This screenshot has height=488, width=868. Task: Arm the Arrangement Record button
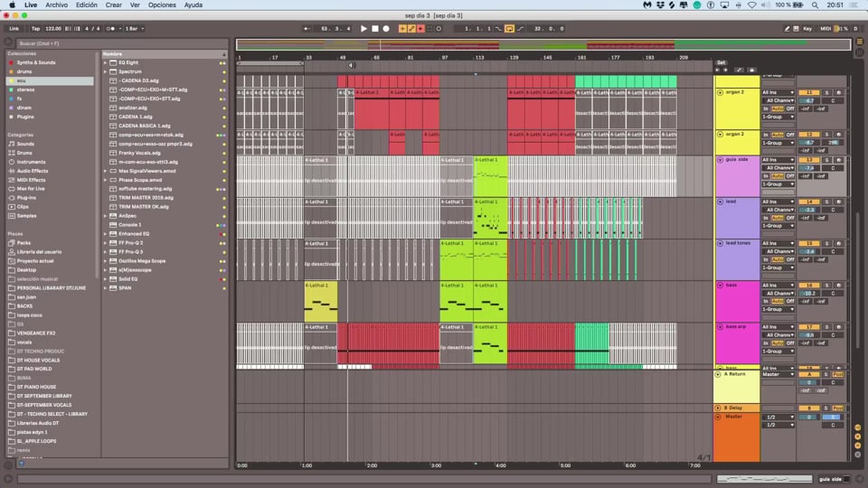[386, 28]
